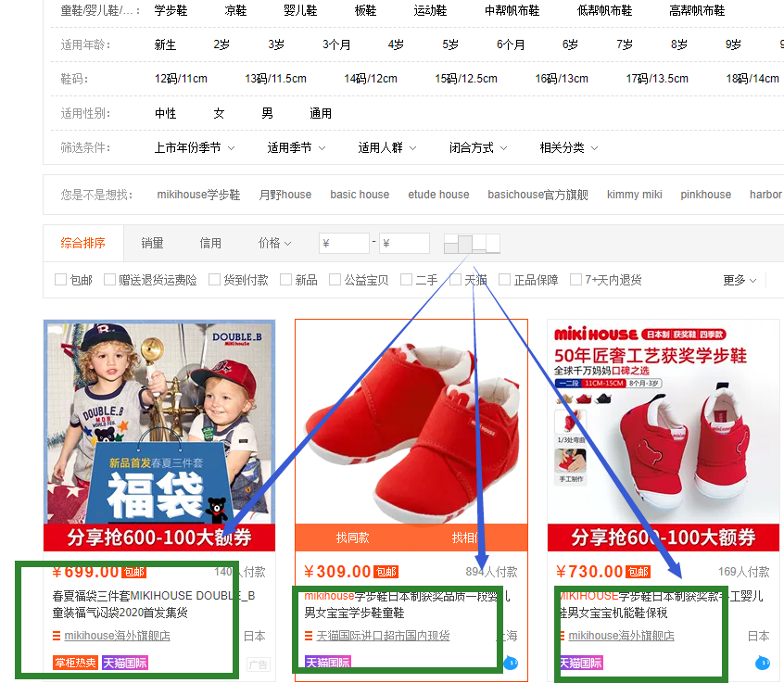Screen dimensions: 784x683
Task: Click 包邮 tag next to ¥309.00
Action: [x=386, y=572]
